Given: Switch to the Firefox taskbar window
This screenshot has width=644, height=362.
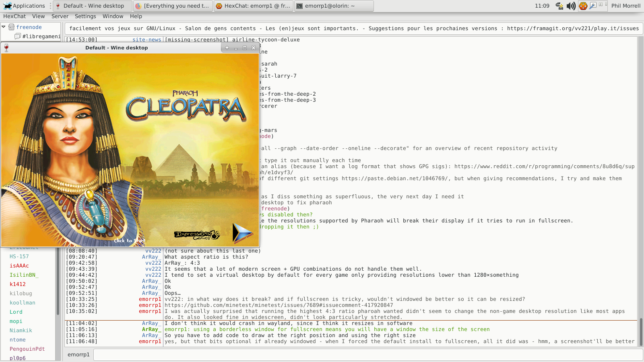Looking at the screenshot, I should (173, 6).
